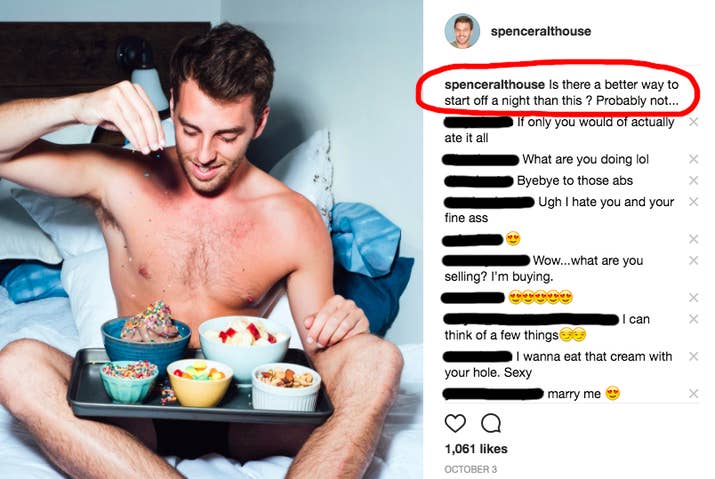Screen dimensions: 715x479
Task: Remove the "What are you doing lol" comment
Action: tap(694, 159)
